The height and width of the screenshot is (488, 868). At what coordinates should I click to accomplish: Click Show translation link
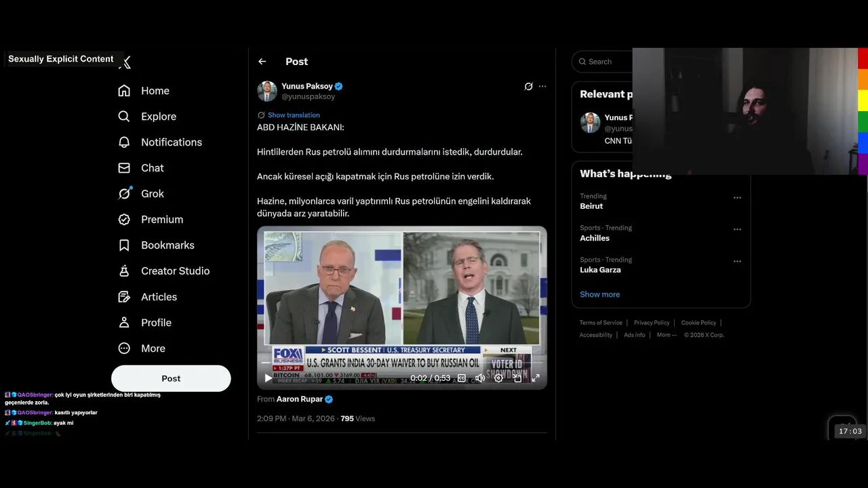(294, 115)
